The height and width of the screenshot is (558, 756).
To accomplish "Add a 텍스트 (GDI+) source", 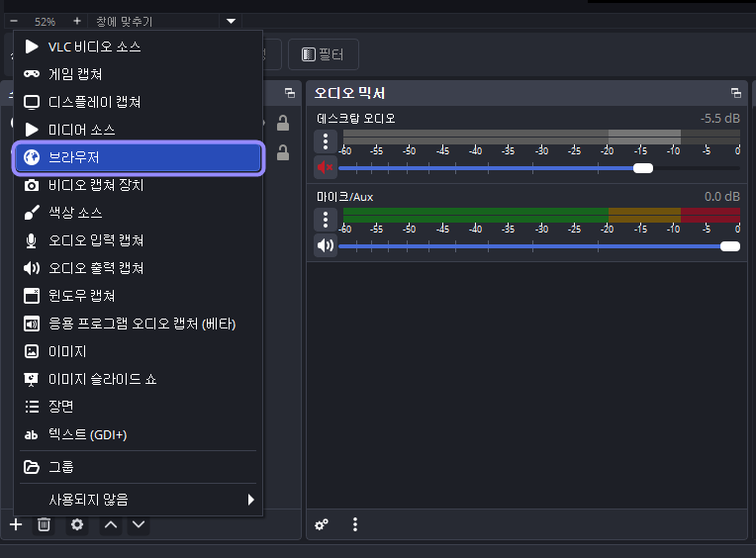I will coord(138,434).
